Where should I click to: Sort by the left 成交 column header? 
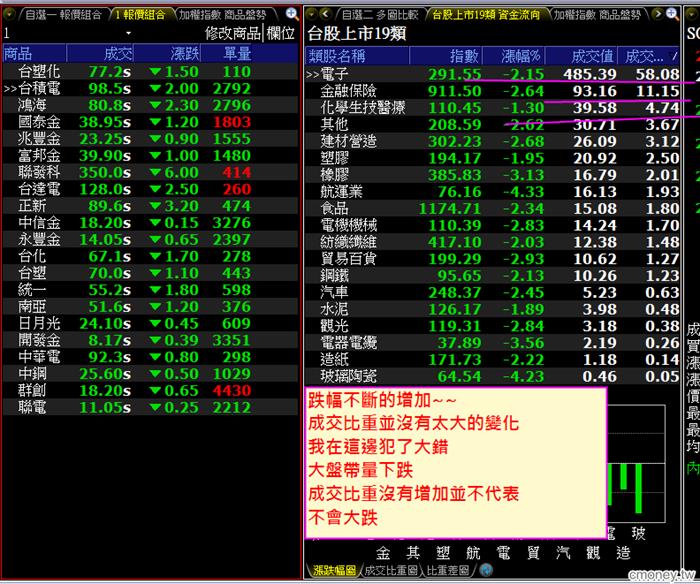[x=100, y=54]
